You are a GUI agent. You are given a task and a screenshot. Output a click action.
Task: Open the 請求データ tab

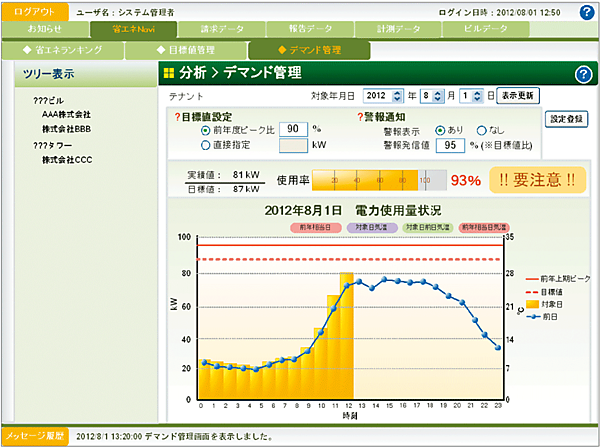(222, 29)
